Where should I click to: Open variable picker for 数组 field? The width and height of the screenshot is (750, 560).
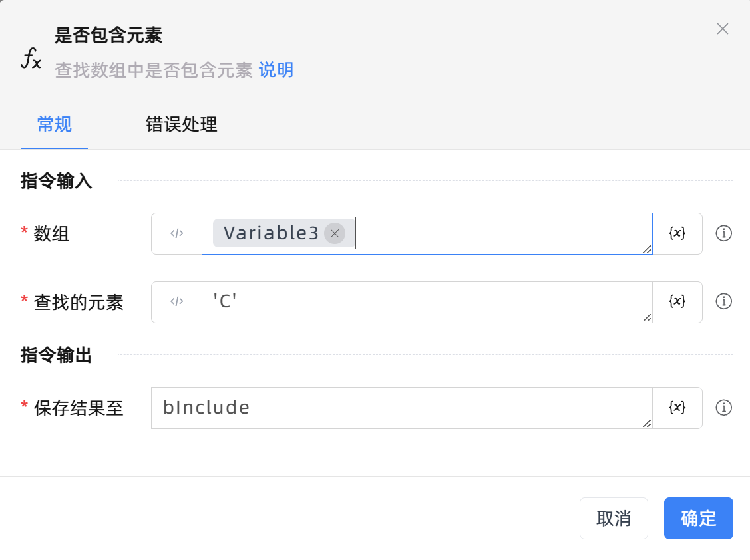[x=677, y=233]
